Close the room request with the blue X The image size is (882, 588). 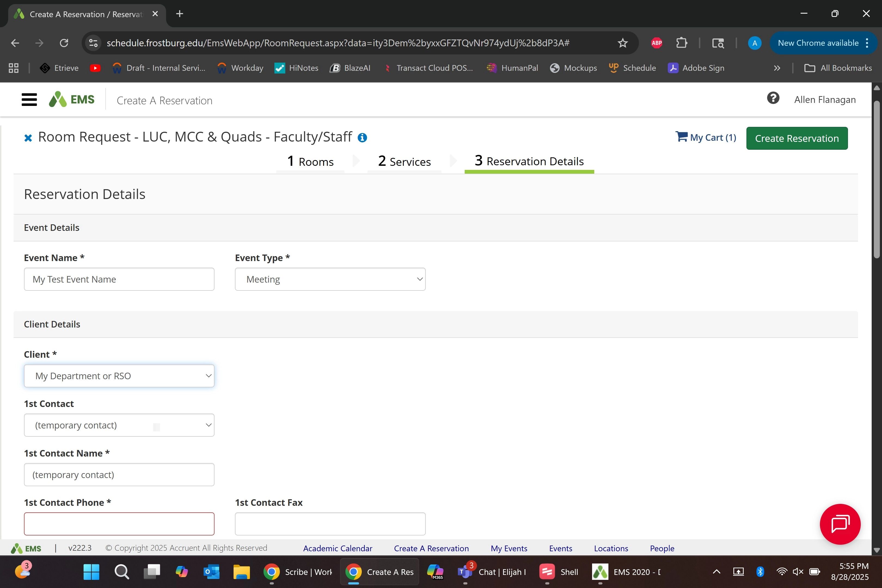click(28, 138)
